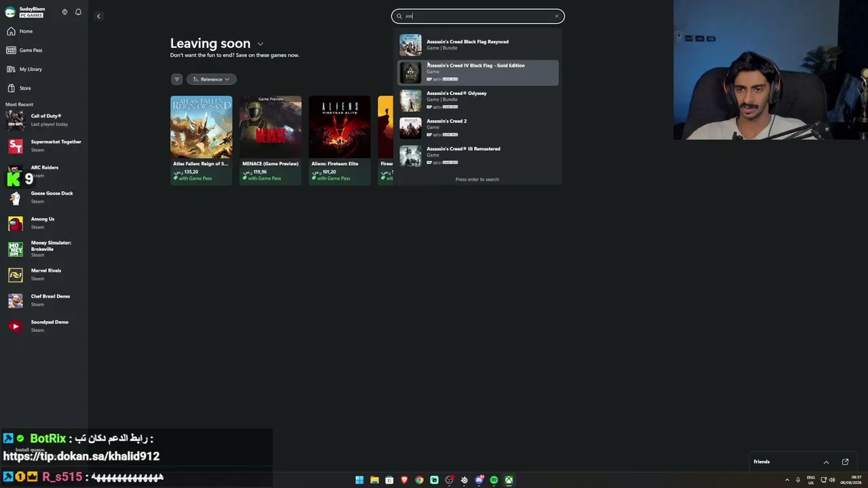Screen dimensions: 868x488
Task: Open the Aliens: Fireteam Elite card
Action: pos(339,140)
